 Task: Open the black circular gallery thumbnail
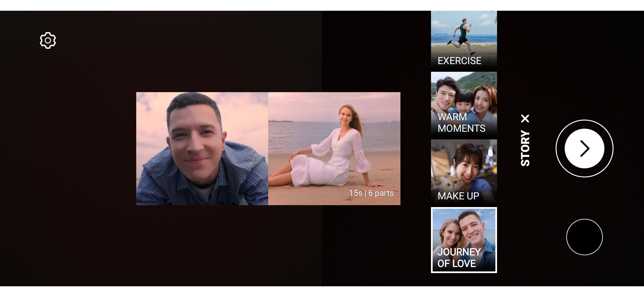pos(584,237)
